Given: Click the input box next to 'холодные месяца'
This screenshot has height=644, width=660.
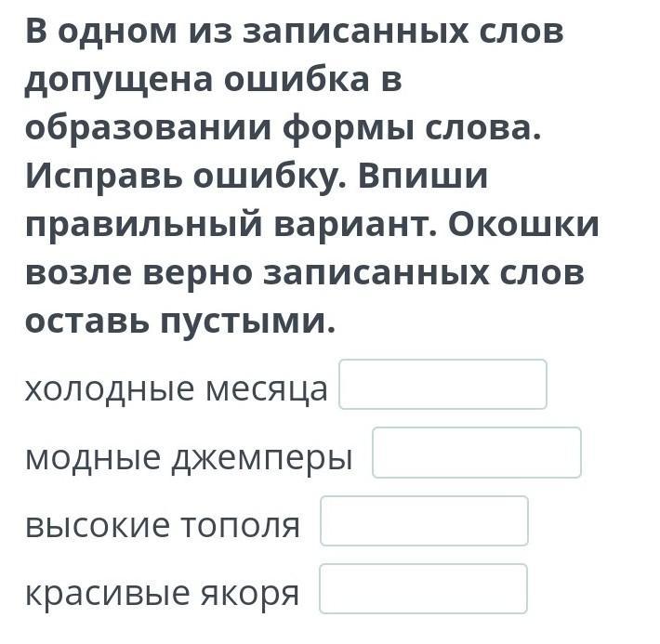Looking at the screenshot, I should 442,385.
